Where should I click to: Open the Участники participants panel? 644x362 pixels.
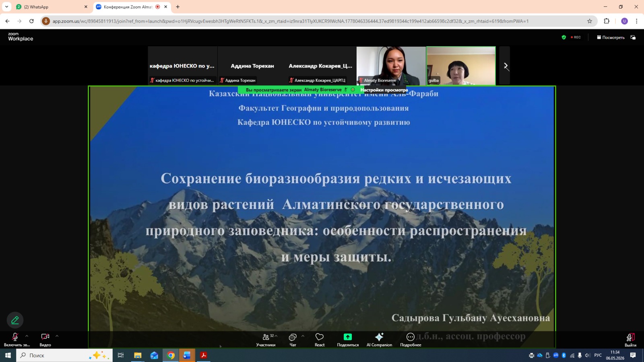coord(266,339)
